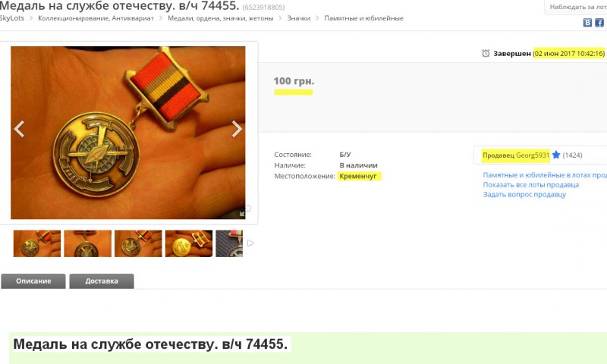
Task: Go to the SkyLots breadcrumb home
Action: pos(11,18)
